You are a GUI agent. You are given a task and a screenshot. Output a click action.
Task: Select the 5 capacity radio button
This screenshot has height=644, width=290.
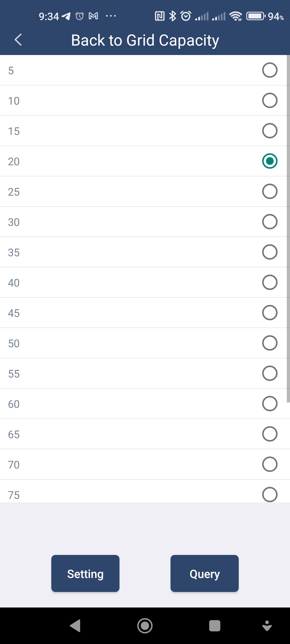[270, 70]
